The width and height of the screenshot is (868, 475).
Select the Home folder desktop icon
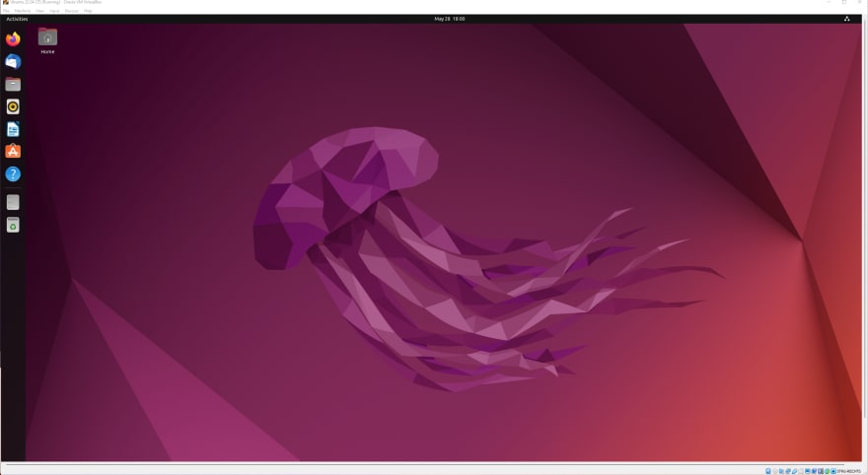point(47,41)
